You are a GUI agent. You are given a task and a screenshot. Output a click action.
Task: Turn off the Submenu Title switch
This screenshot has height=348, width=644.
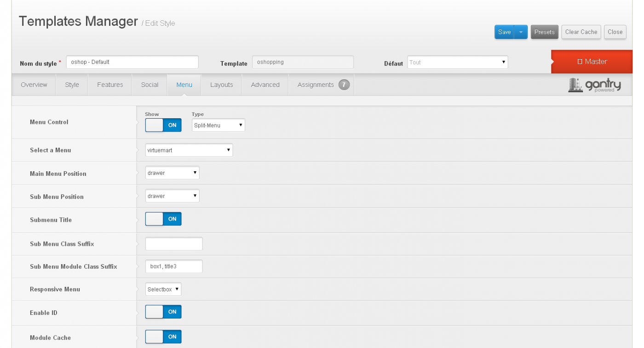coord(163,219)
